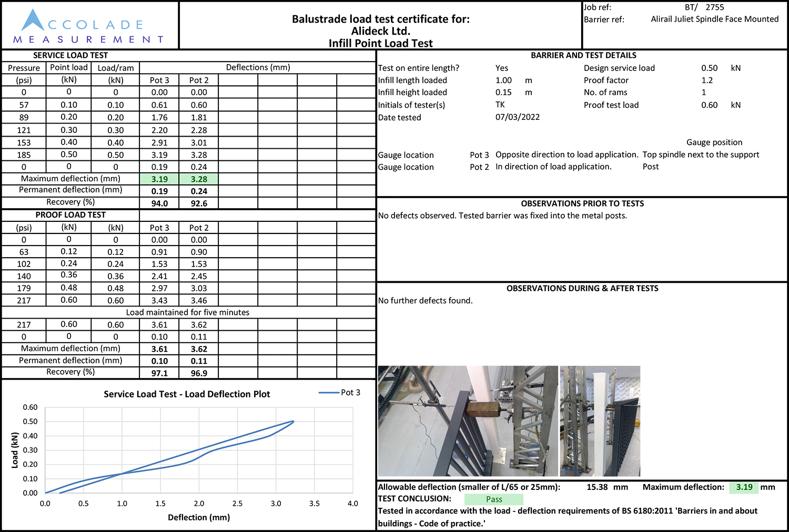Click 'In direction of load application.' text

click(x=553, y=167)
